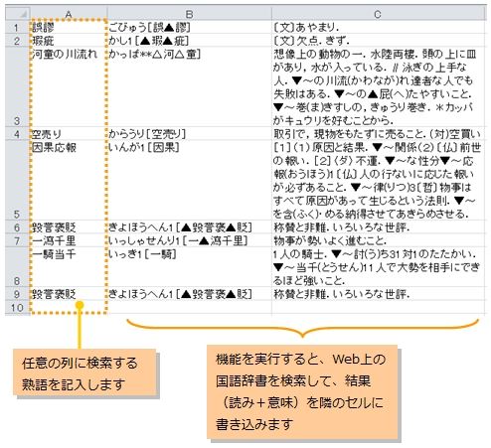Select cell C2 meaning 欠点.きず
491x448 pixels.
click(378, 41)
